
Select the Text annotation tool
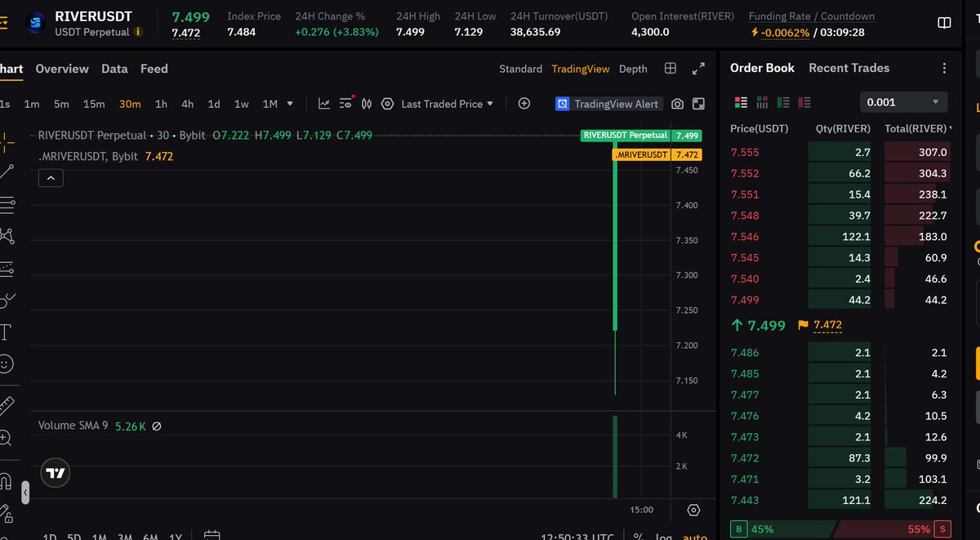7,332
